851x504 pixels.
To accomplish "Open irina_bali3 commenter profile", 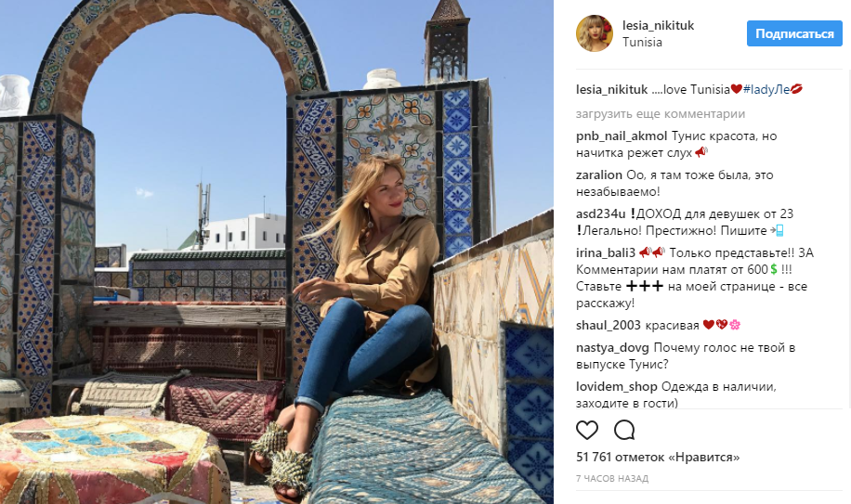I will [606, 253].
